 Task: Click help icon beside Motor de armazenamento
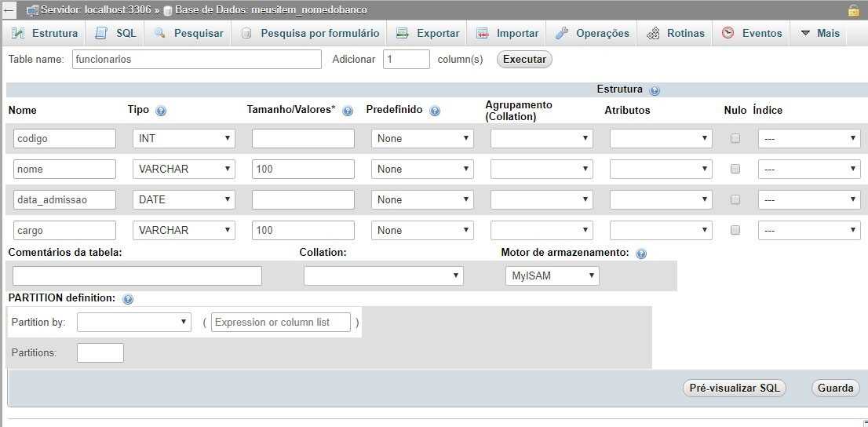[641, 254]
